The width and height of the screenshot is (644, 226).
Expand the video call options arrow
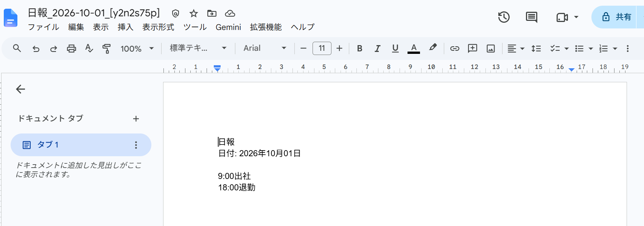pos(576,17)
